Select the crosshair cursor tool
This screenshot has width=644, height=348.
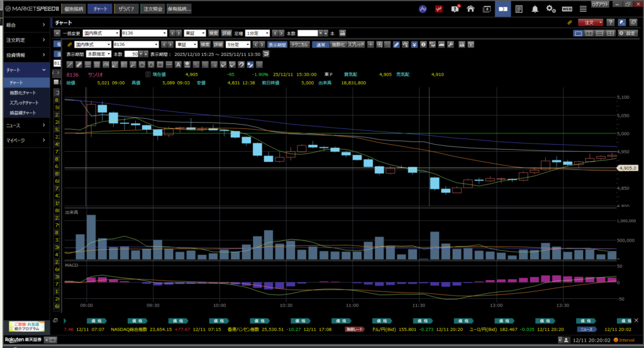[x=371, y=45]
